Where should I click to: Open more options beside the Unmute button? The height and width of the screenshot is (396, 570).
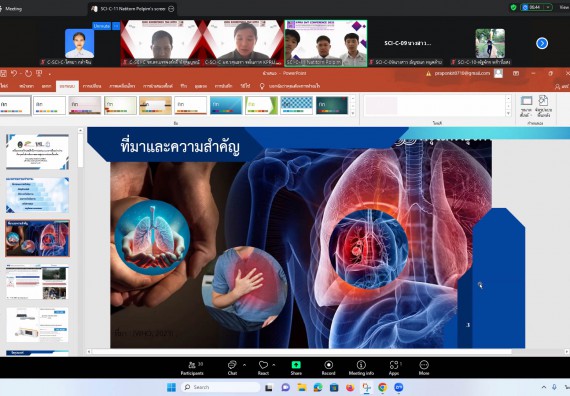click(116, 26)
